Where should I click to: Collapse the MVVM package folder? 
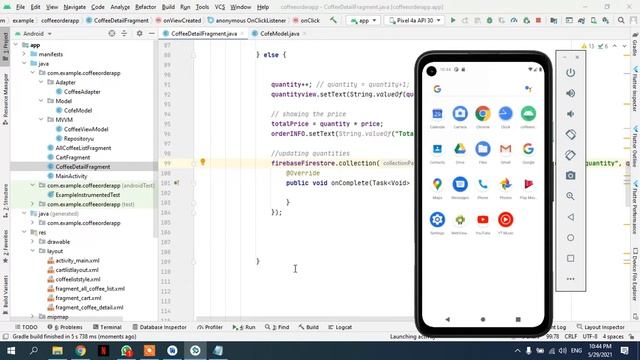point(41,120)
